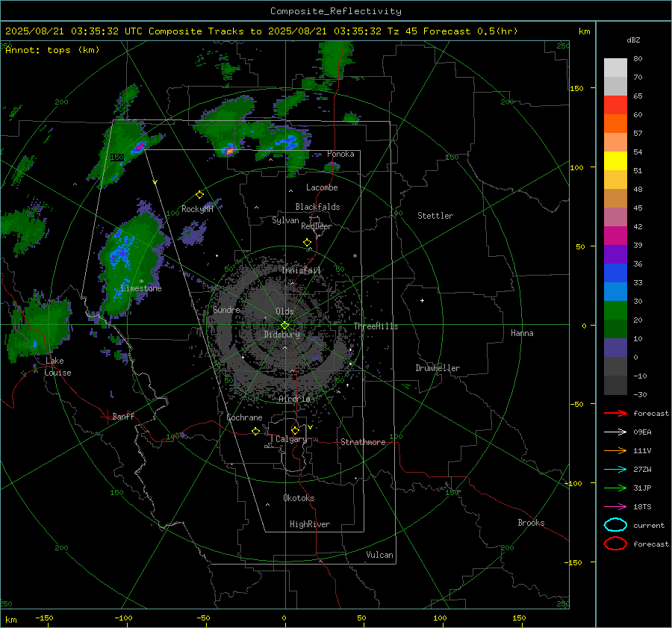Click the Sylvan label on map
This screenshot has height=628, width=672.
[285, 220]
